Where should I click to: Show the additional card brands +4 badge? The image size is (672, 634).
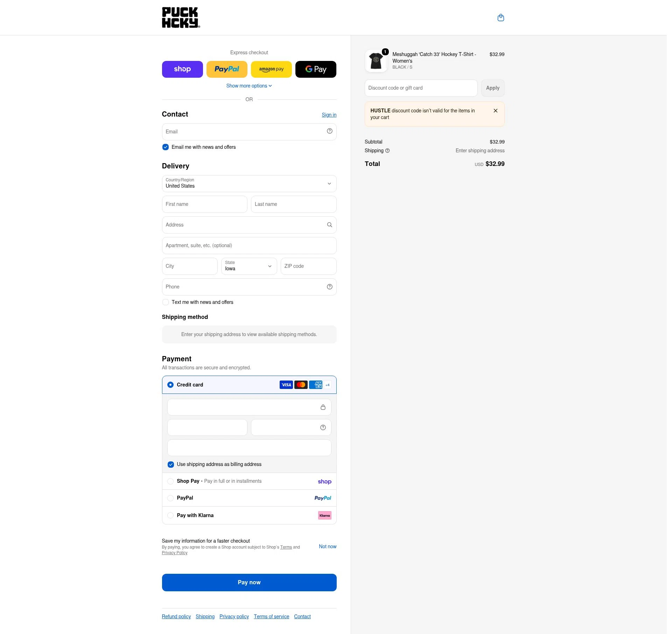(x=327, y=385)
